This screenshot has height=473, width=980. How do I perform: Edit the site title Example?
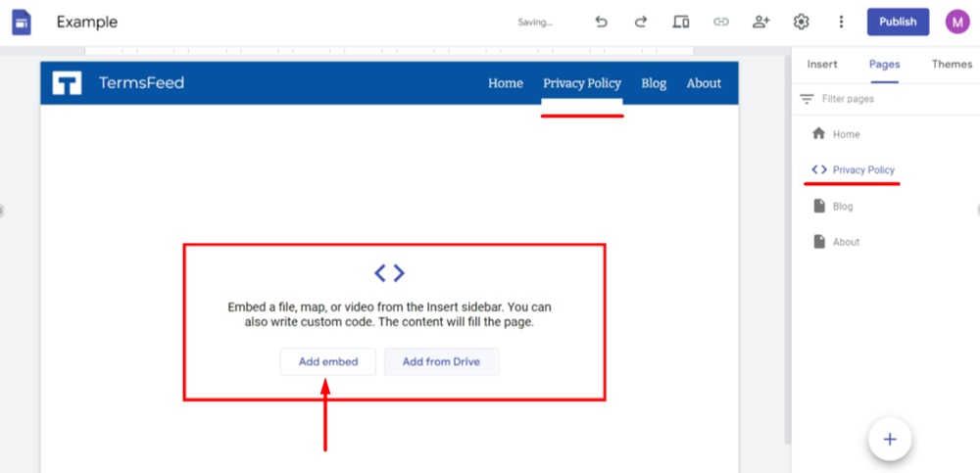pyautogui.click(x=87, y=23)
